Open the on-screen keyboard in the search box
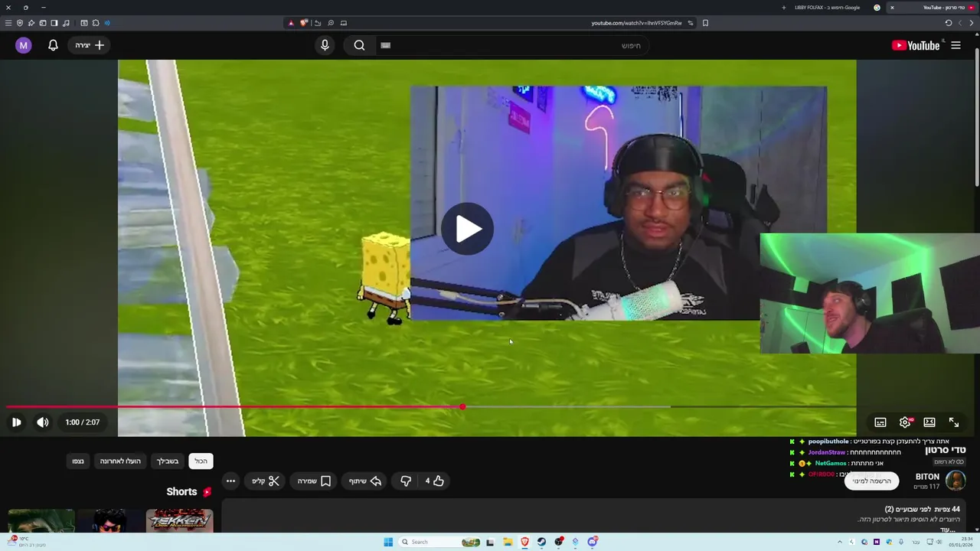980x551 pixels. 386,45
